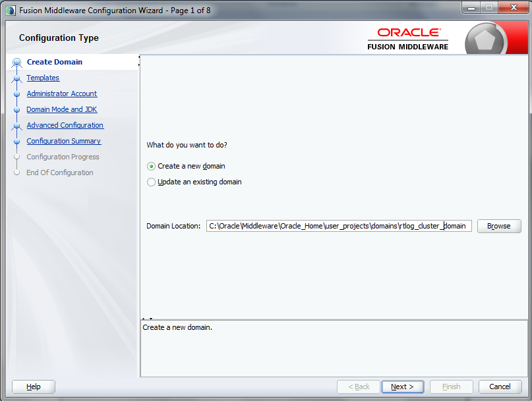
Task: Click the Create Domain step node icon
Action: (17, 62)
